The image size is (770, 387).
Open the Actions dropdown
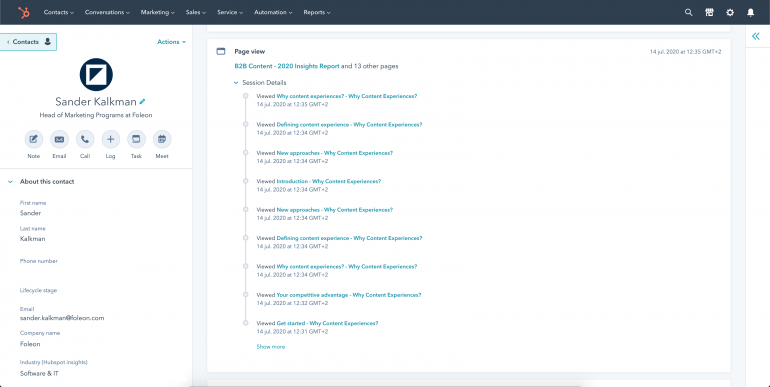coord(171,42)
